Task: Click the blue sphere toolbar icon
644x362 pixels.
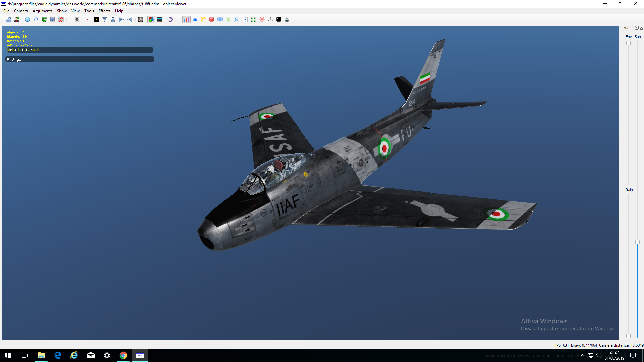Action: 28,19
